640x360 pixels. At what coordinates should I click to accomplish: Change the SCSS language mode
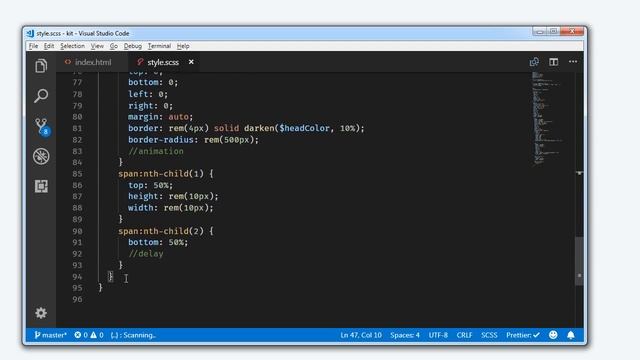pyautogui.click(x=489, y=335)
